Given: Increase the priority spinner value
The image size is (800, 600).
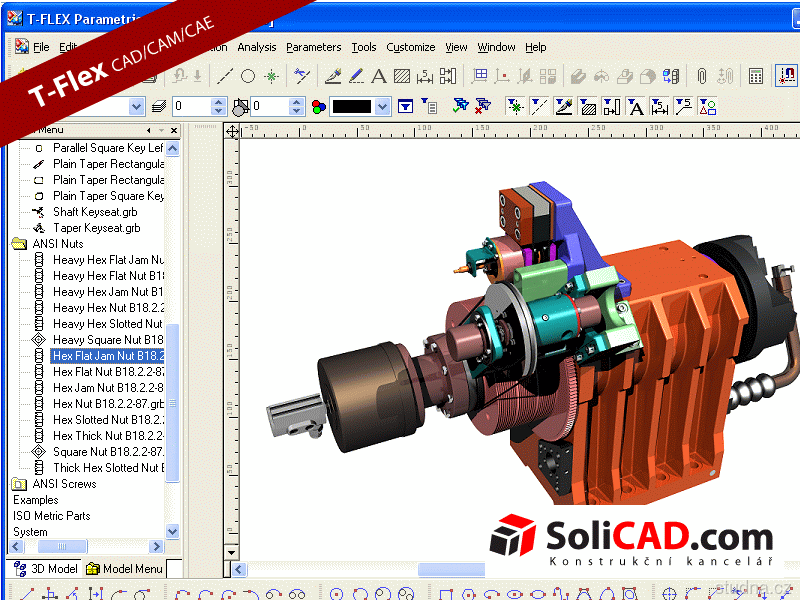Looking at the screenshot, I should point(296,102).
